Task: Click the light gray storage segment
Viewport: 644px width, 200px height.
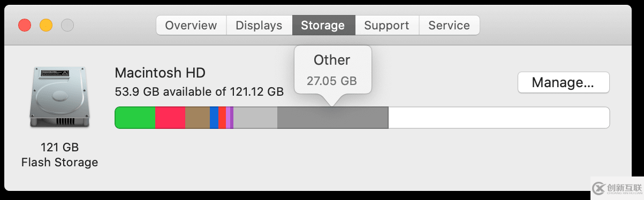Action: pyautogui.click(x=255, y=118)
